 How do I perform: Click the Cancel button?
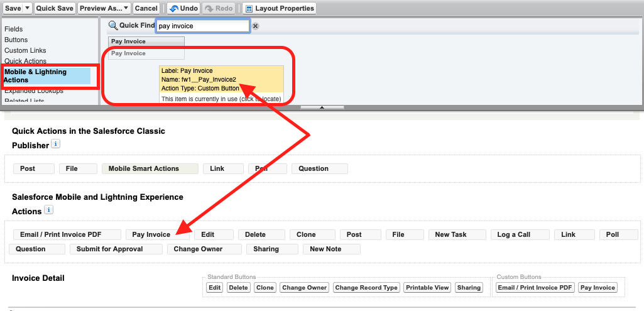point(146,8)
